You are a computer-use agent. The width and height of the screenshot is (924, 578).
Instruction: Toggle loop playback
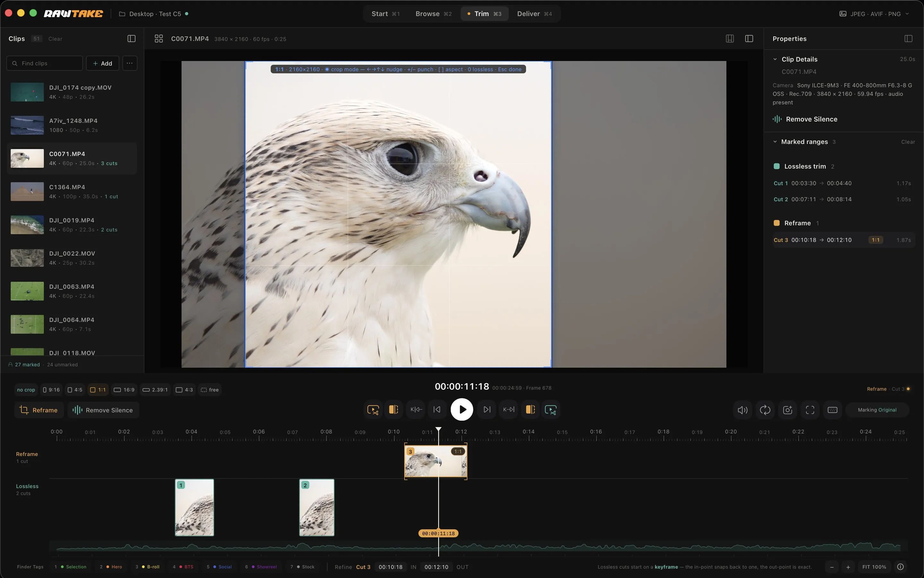point(765,410)
